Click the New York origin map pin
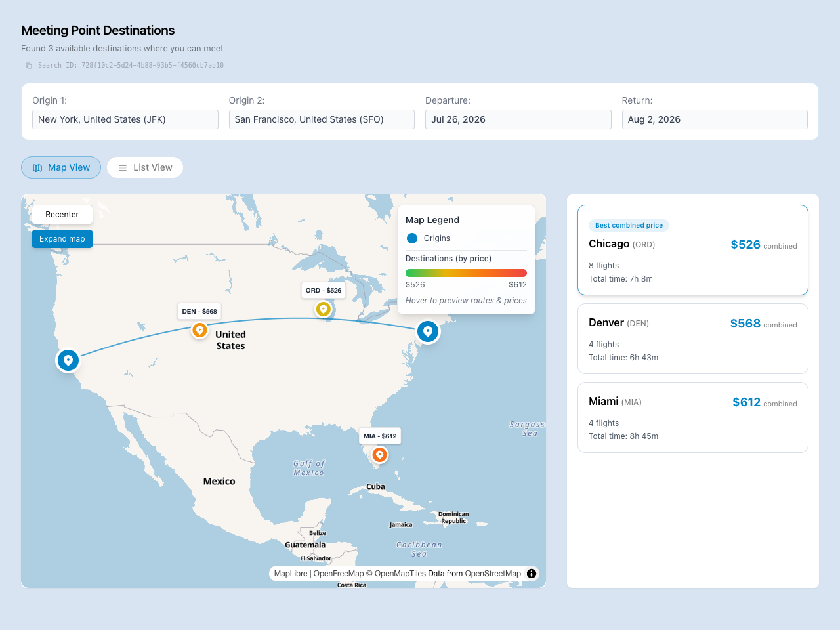The width and height of the screenshot is (840, 630). pyautogui.click(x=428, y=331)
